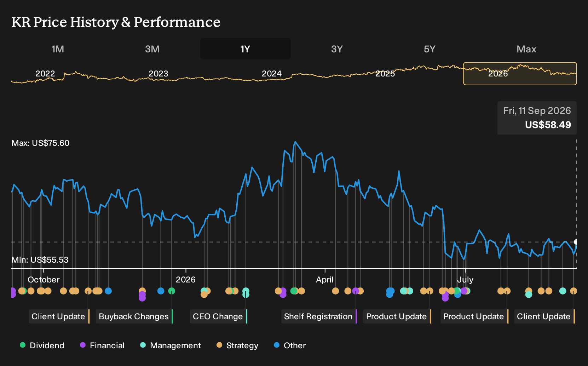Click green dividend dot above Buyback Changes label
Viewport: 588px width, 366px height.
(172, 291)
